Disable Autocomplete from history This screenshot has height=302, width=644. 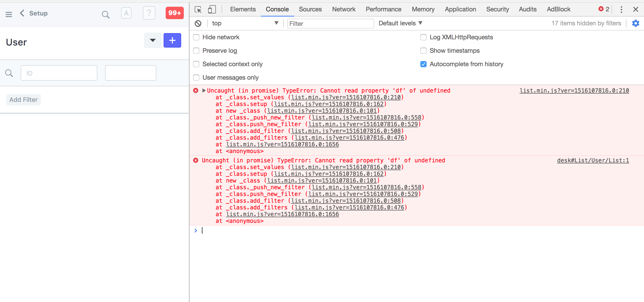tap(423, 64)
